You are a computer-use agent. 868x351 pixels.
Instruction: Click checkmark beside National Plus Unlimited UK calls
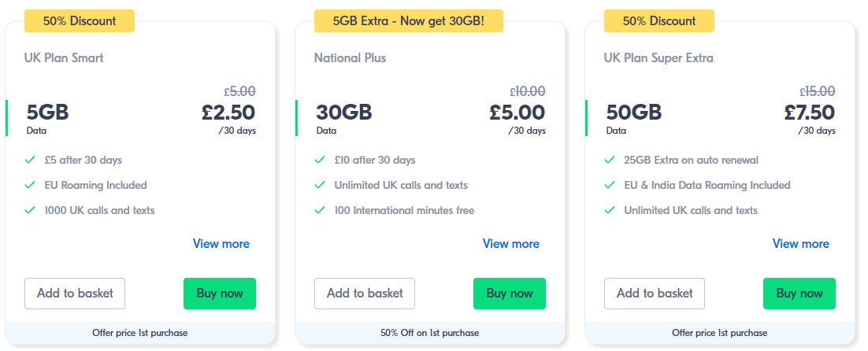click(x=320, y=186)
